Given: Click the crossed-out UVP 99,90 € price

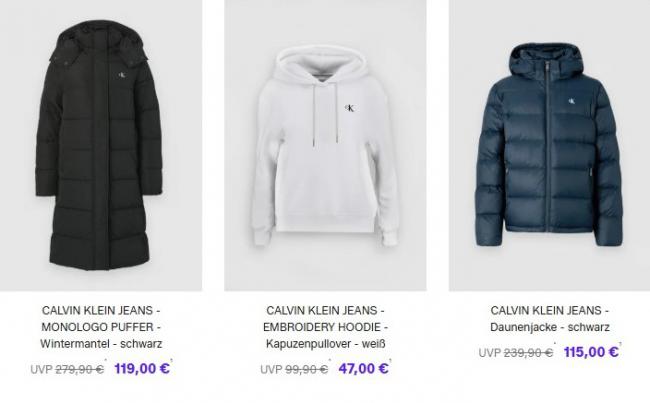Looking at the screenshot, I should pos(294,369).
